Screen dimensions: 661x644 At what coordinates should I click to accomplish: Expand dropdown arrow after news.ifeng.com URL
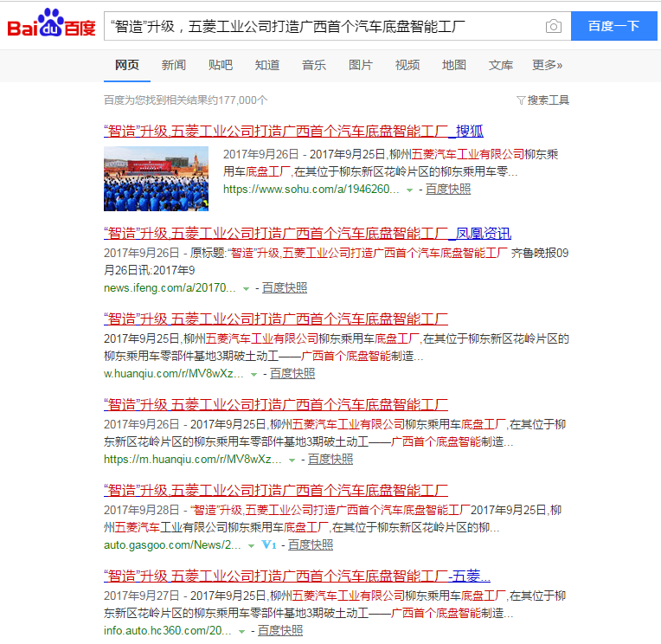click(x=246, y=289)
